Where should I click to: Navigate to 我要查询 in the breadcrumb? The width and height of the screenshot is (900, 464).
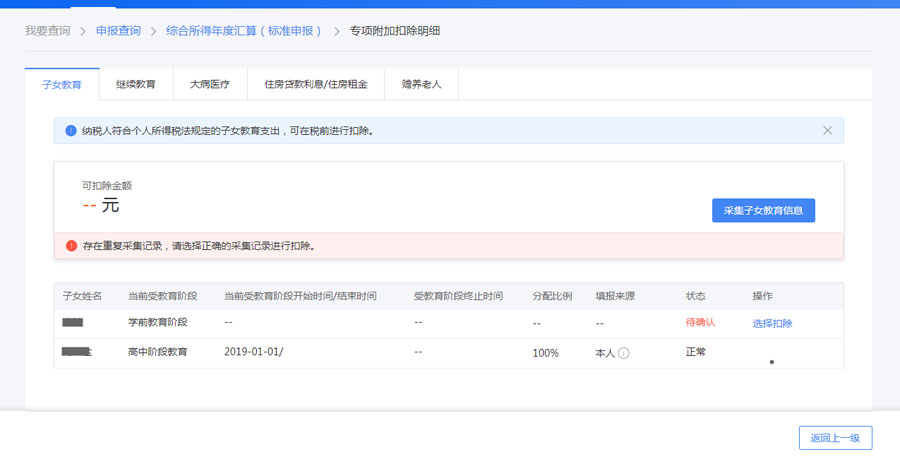pyautogui.click(x=47, y=31)
